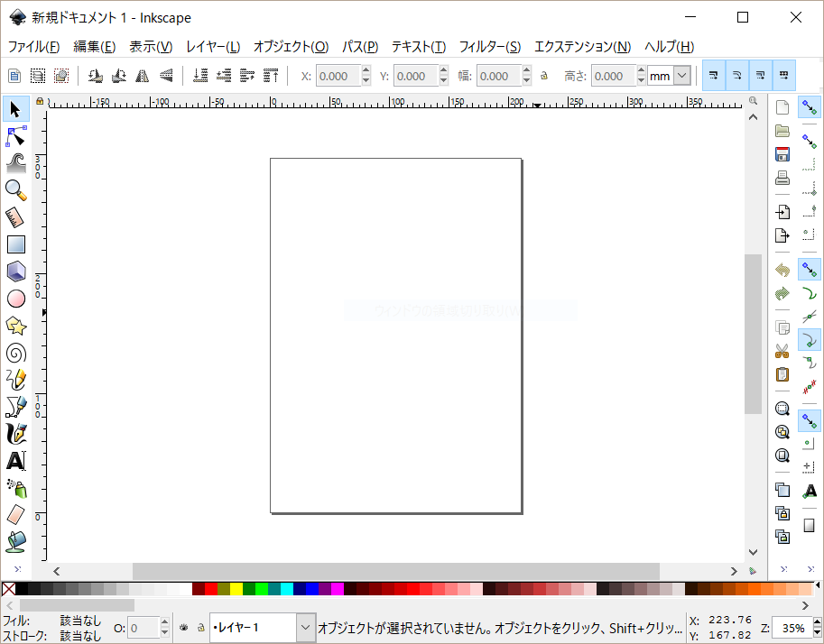Viewport: 824px width, 644px height.
Task: Adjust opacity O stepper arrows
Action: click(164, 628)
